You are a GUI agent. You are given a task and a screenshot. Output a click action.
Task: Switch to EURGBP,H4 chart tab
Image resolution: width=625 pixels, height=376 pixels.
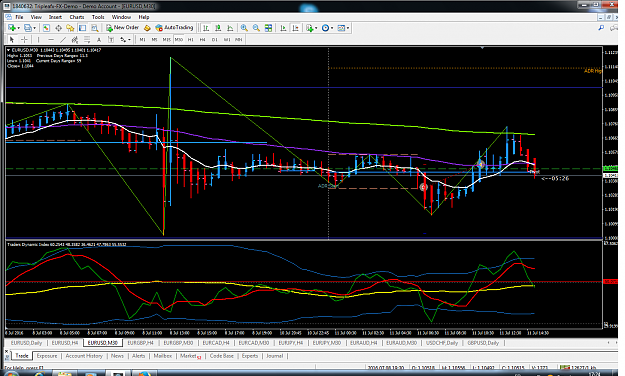coord(140,343)
